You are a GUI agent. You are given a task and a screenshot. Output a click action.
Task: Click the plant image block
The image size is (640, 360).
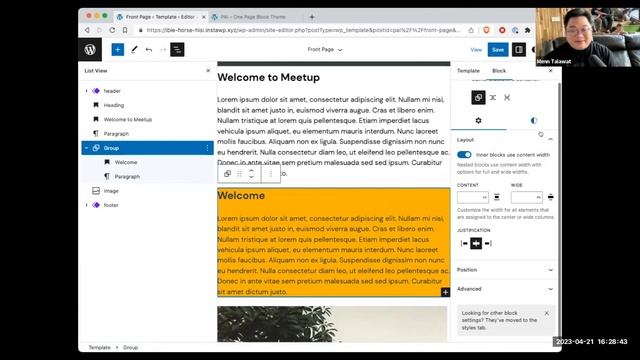(332, 324)
